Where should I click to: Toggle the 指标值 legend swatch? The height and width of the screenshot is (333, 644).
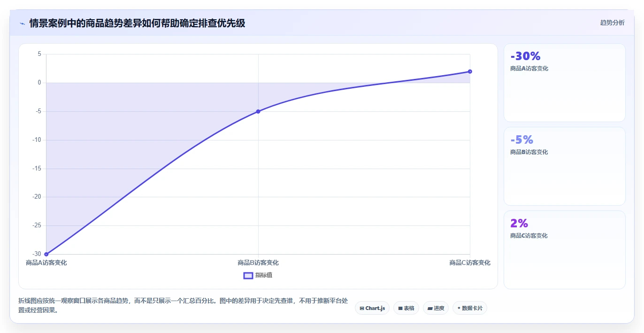click(248, 275)
